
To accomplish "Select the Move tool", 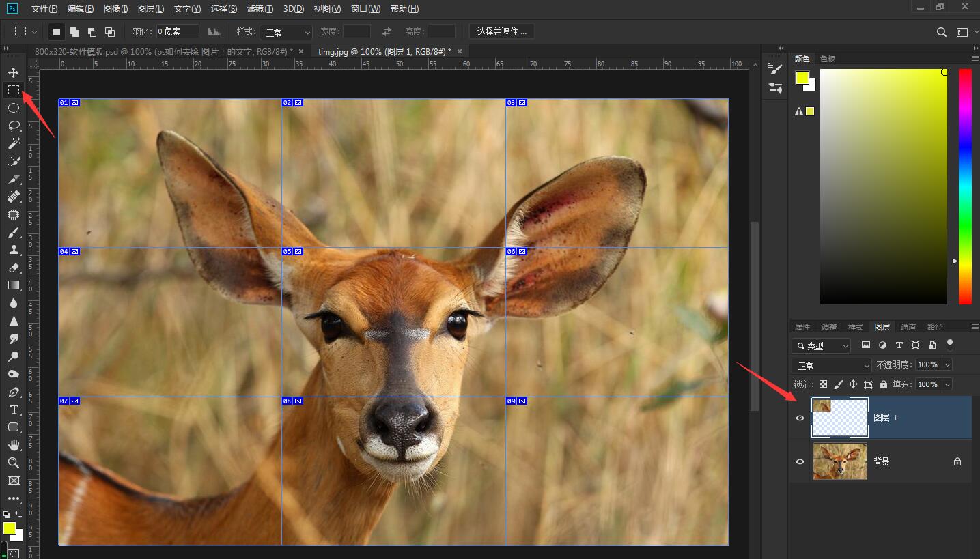I will pos(13,72).
